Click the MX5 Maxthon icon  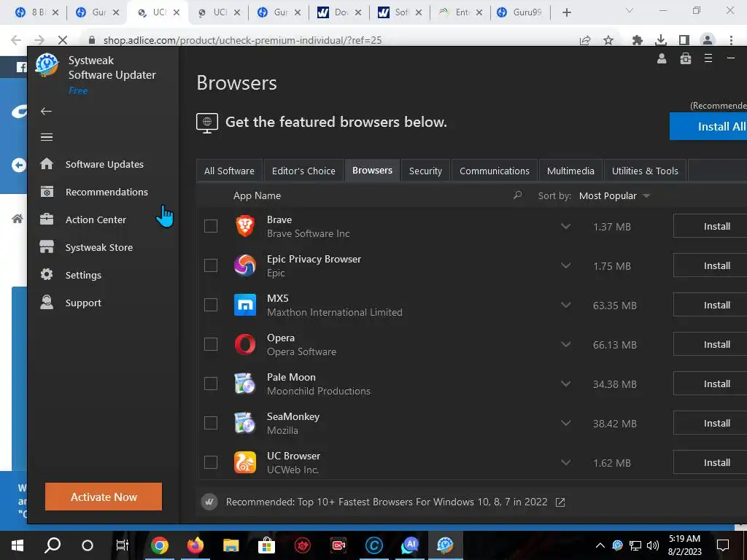[245, 305]
